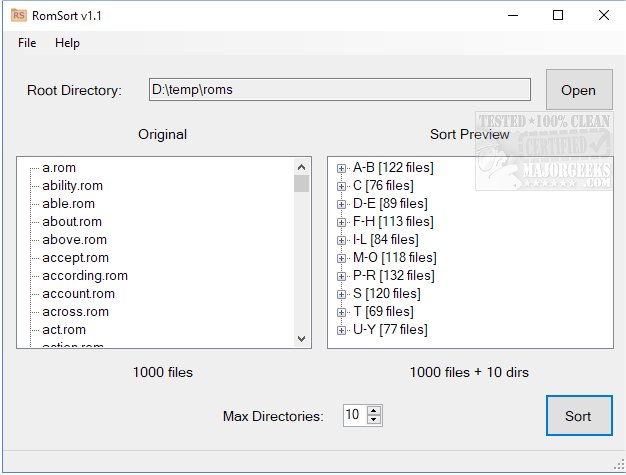Expand the D-E [89 files] node
The width and height of the screenshot is (626, 475).
coord(342,204)
